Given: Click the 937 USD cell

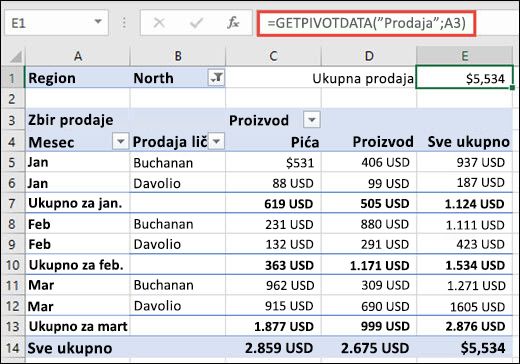Looking at the screenshot, I should (x=465, y=162).
